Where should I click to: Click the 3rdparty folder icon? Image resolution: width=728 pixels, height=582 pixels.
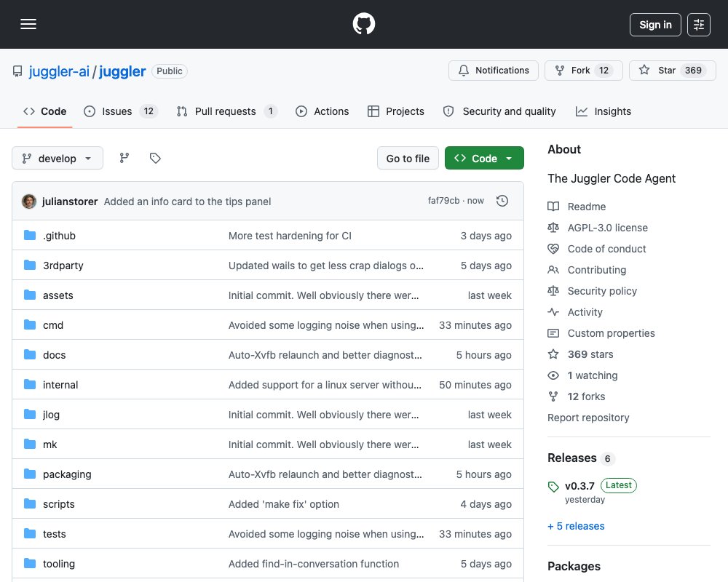[x=30, y=265]
